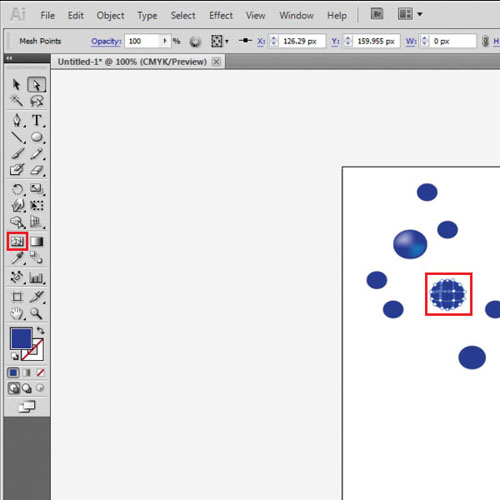
Task: Activate the Gradient tool
Action: [37, 241]
